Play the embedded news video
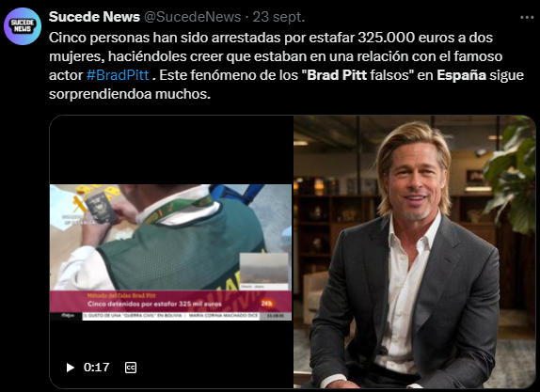This screenshot has width=540, height=392. point(71,368)
